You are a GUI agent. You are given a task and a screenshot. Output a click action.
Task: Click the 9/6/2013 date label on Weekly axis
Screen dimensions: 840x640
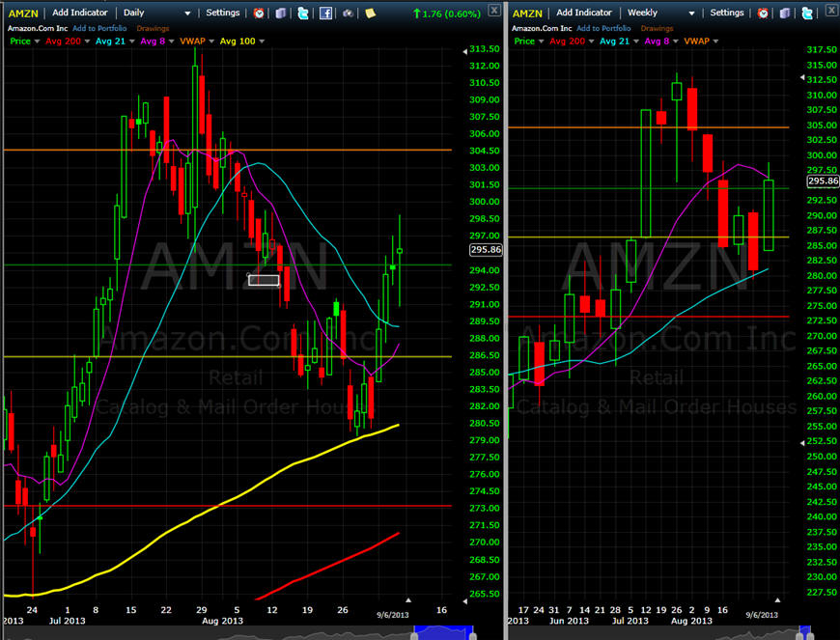pos(762,615)
